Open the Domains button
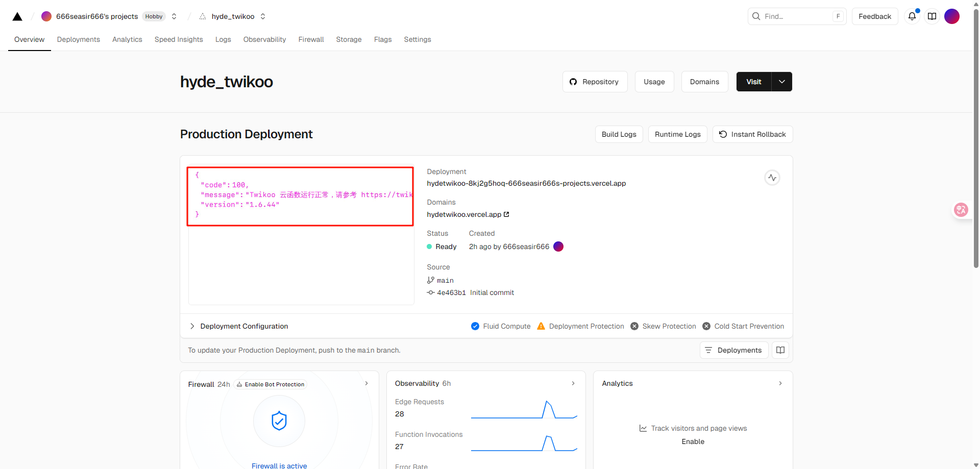 pyautogui.click(x=704, y=82)
